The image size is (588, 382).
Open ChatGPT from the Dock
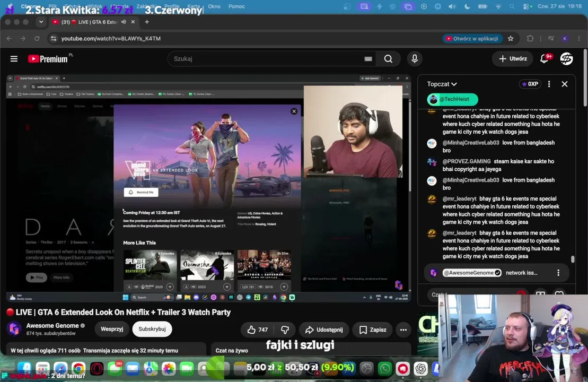click(x=420, y=369)
